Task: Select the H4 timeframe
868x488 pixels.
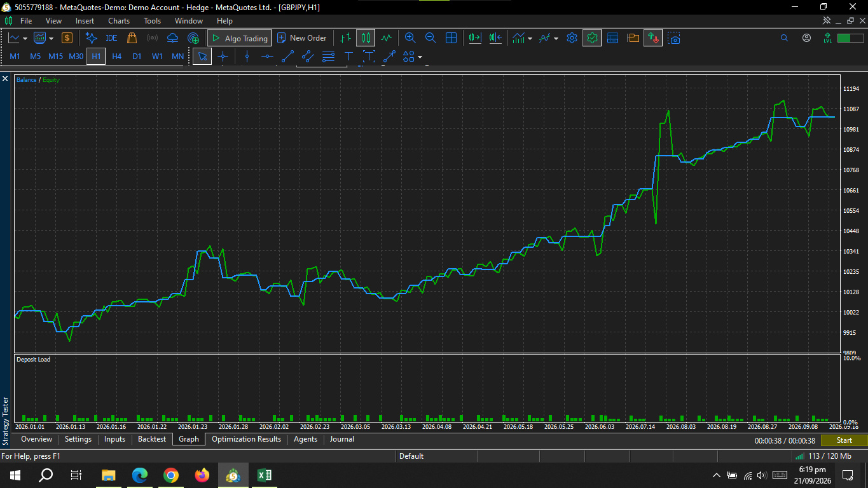Action: pyautogui.click(x=116, y=57)
